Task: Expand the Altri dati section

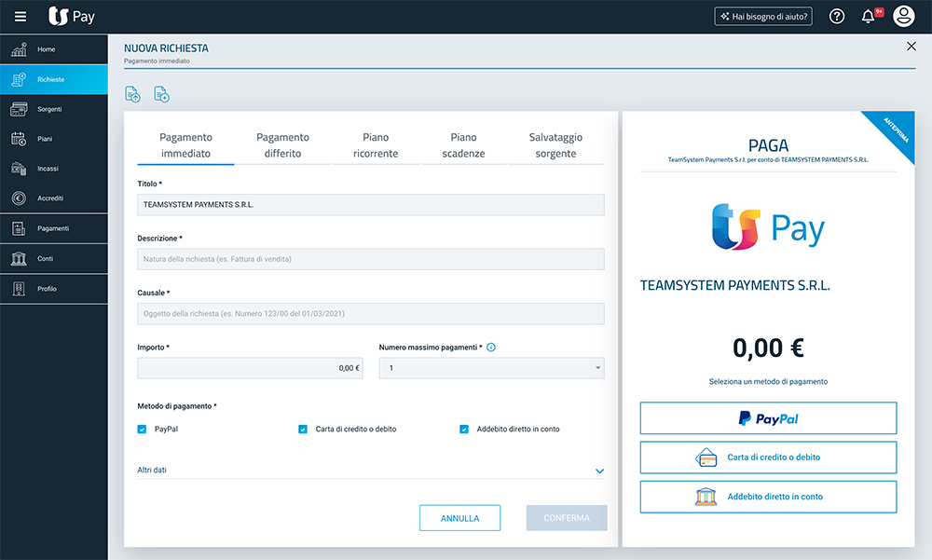Action: 599,471
